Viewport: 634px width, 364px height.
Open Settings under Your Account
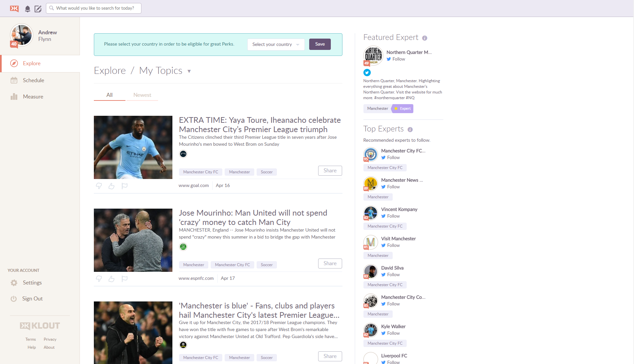pos(32,282)
